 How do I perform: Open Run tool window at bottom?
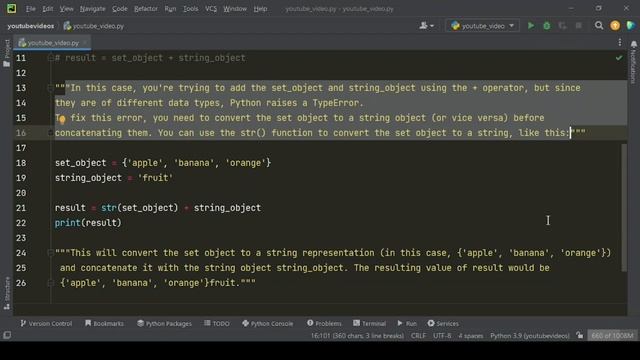[407, 323]
